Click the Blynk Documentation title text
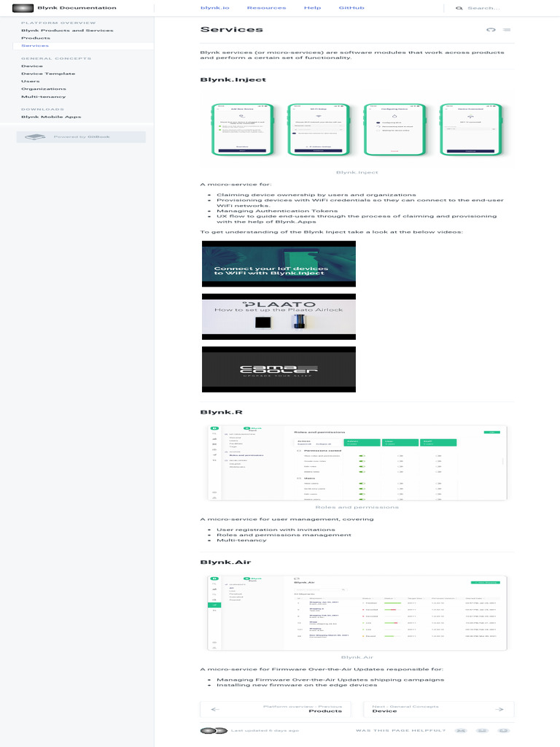This screenshot has width=560, height=747. click(x=77, y=7)
